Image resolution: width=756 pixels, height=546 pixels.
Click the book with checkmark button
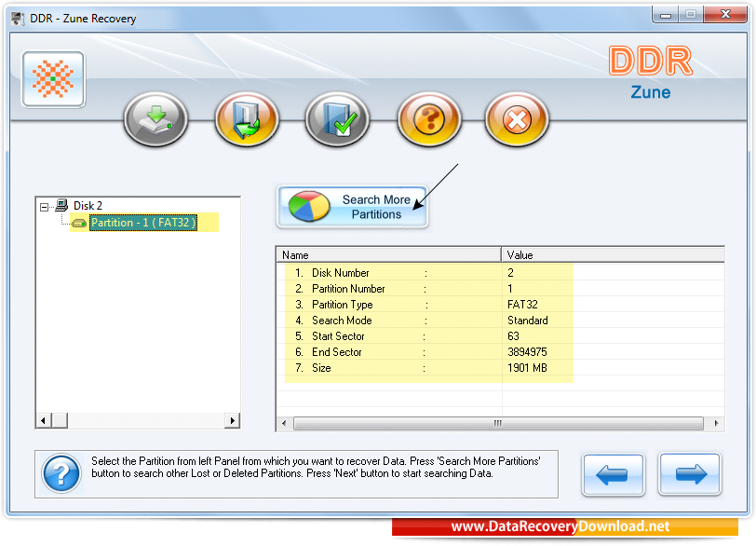(x=337, y=119)
